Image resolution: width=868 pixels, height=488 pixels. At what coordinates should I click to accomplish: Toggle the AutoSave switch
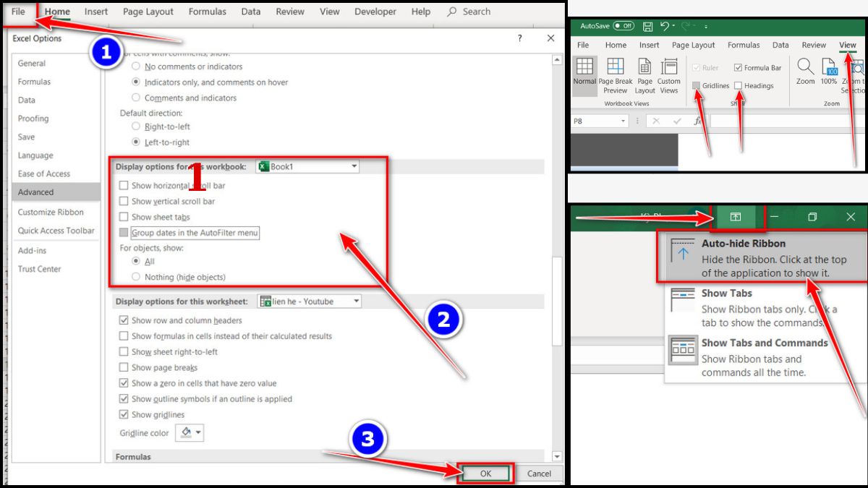point(623,26)
